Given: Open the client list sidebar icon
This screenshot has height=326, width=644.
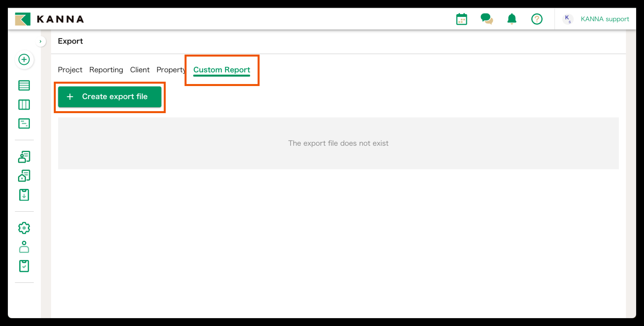Looking at the screenshot, I should [24, 157].
